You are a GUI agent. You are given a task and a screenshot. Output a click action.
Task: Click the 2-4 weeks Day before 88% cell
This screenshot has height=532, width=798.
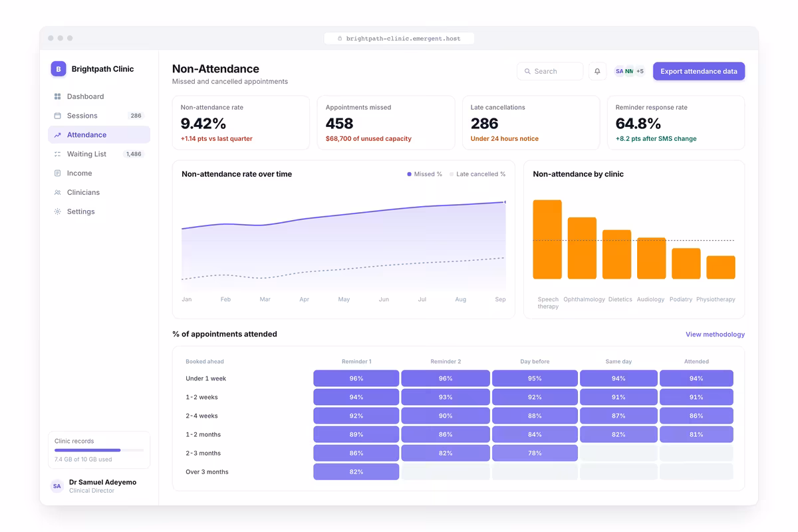(535, 416)
